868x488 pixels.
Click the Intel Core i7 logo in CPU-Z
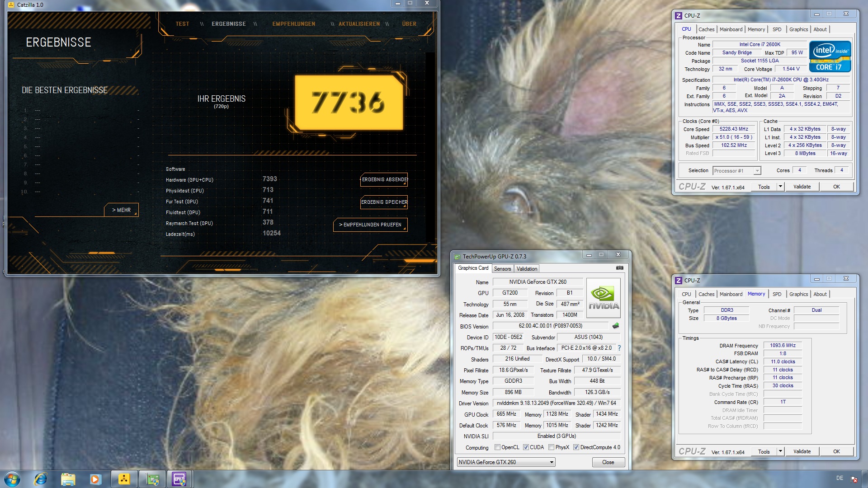(830, 56)
